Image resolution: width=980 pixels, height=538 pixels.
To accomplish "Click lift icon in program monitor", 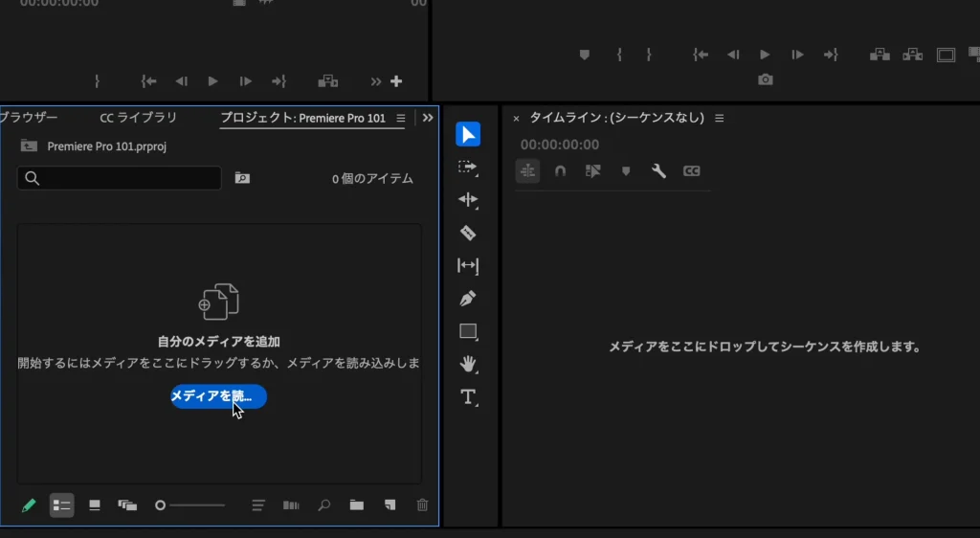I will point(880,55).
